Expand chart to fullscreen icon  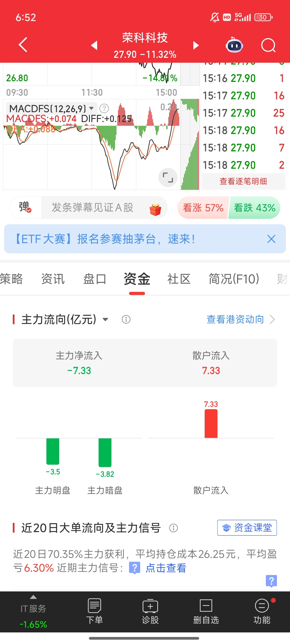pos(168,178)
